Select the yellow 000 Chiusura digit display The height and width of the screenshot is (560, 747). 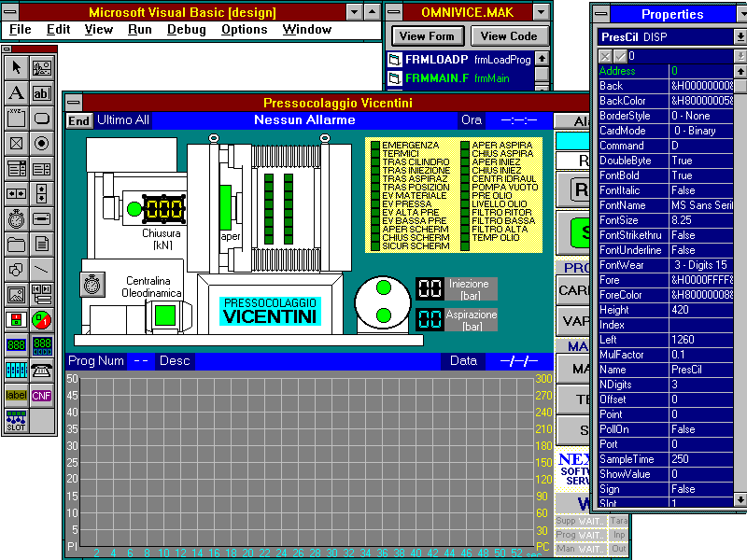pos(164,208)
